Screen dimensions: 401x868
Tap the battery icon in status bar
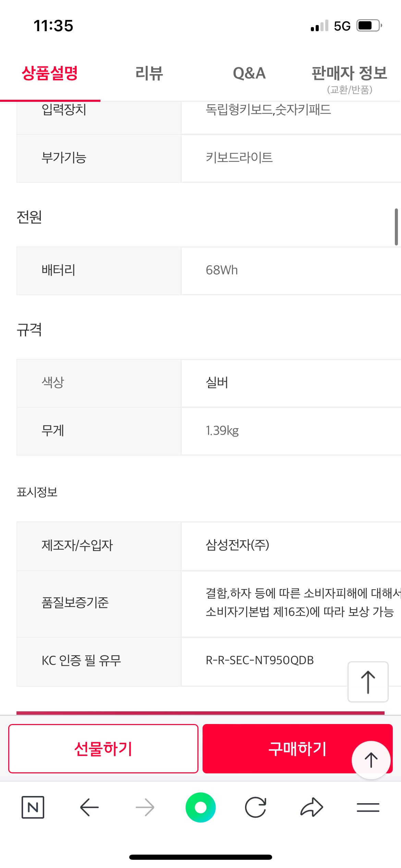point(369,26)
